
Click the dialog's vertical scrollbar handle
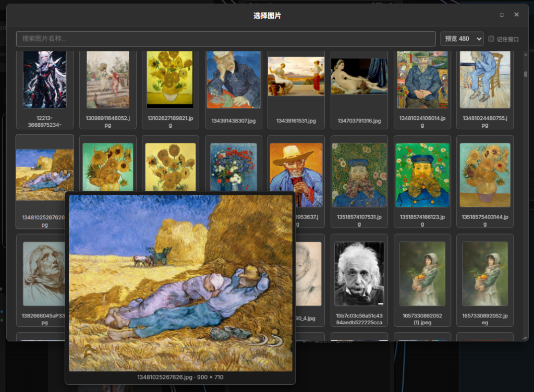tap(526, 74)
